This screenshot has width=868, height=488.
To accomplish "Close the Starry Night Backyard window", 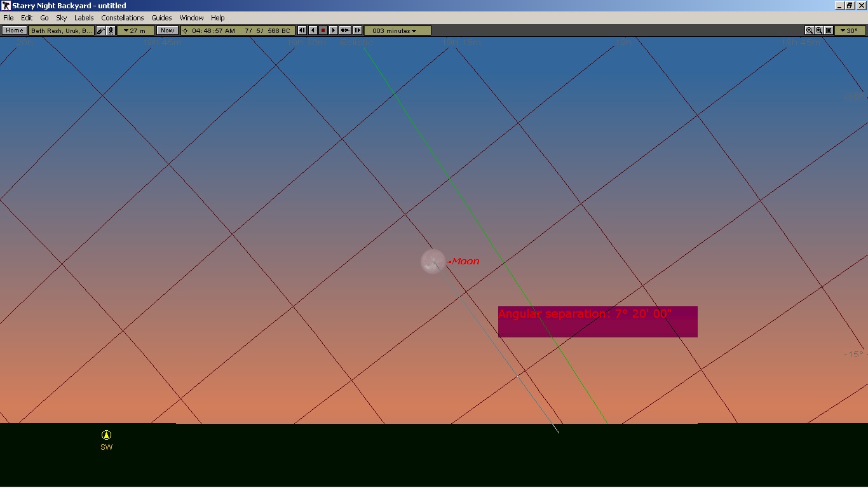I will click(x=860, y=5).
